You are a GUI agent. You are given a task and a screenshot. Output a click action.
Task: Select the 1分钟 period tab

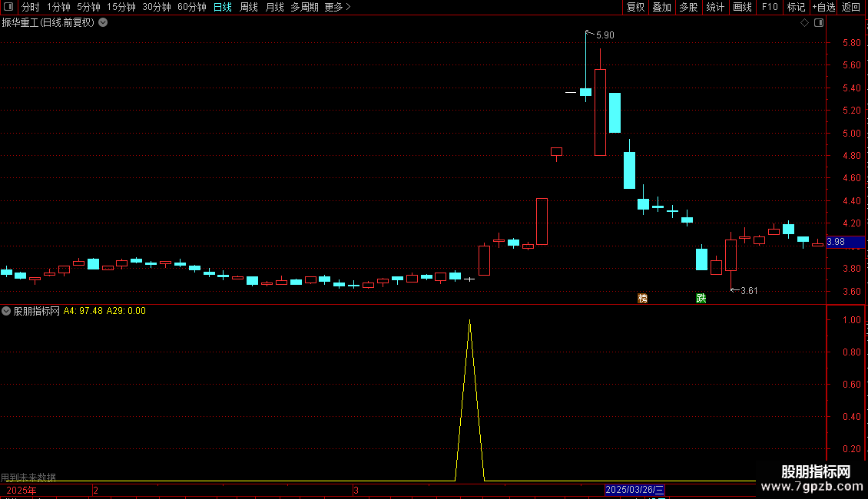pyautogui.click(x=58, y=7)
